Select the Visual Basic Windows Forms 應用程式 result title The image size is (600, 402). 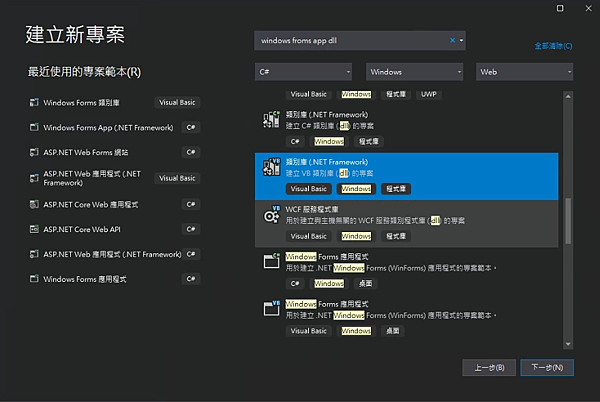pyautogui.click(x=327, y=304)
